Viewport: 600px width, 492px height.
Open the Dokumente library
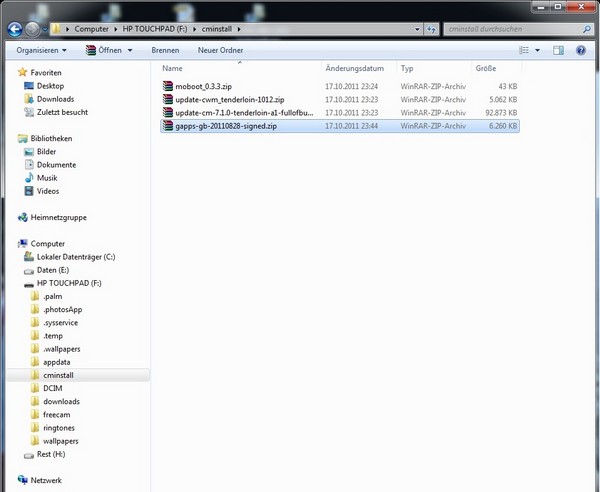[56, 165]
